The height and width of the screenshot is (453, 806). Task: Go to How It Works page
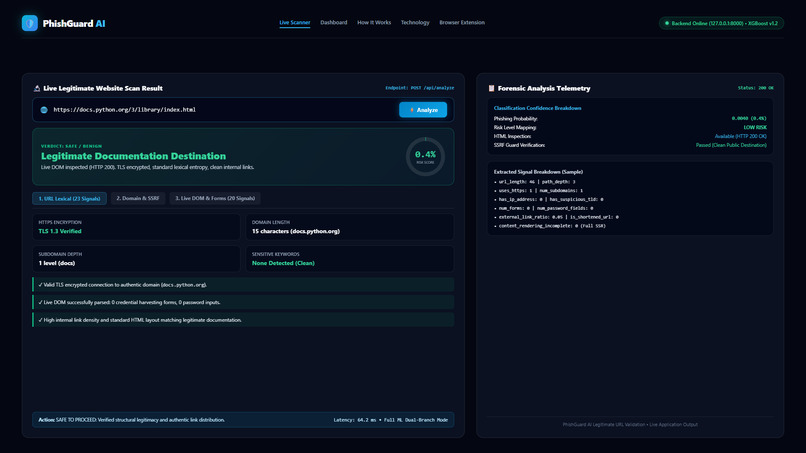[374, 23]
